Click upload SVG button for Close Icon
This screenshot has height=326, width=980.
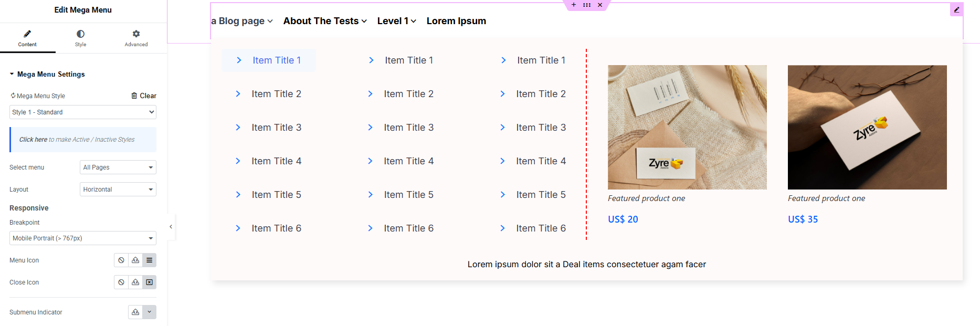click(135, 282)
